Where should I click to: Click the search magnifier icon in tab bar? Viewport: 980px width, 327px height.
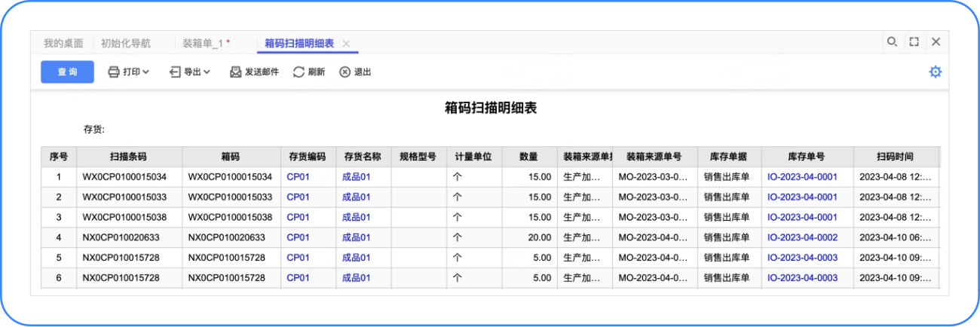[x=892, y=42]
